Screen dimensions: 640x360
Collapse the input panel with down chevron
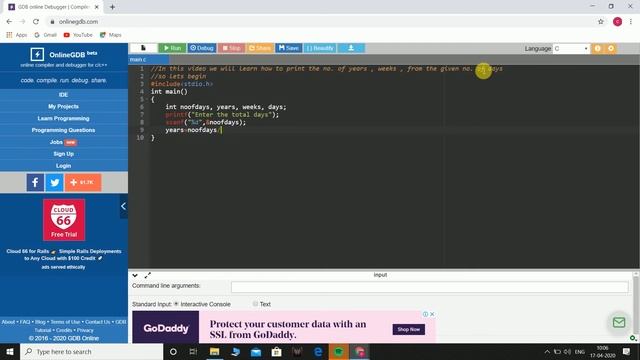pos(135,276)
